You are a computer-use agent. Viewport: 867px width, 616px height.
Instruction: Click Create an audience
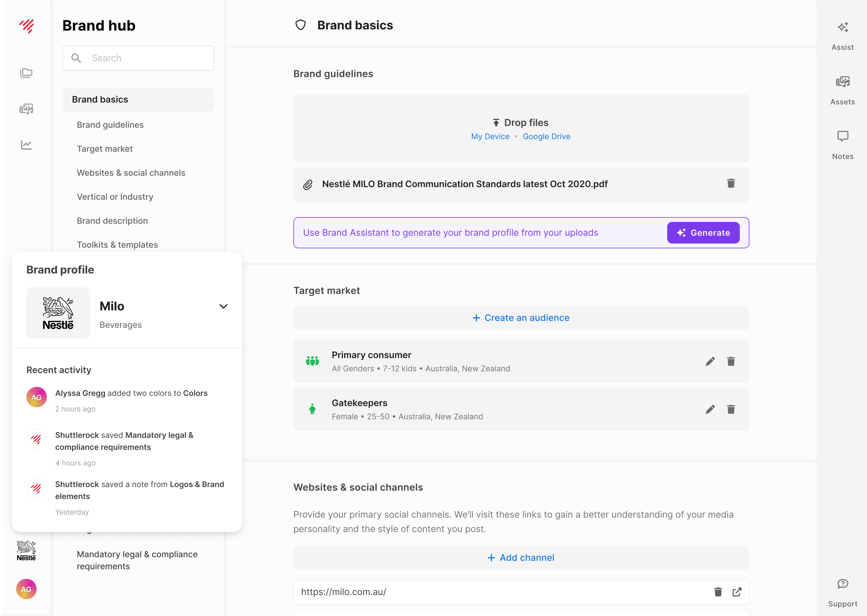click(x=521, y=318)
